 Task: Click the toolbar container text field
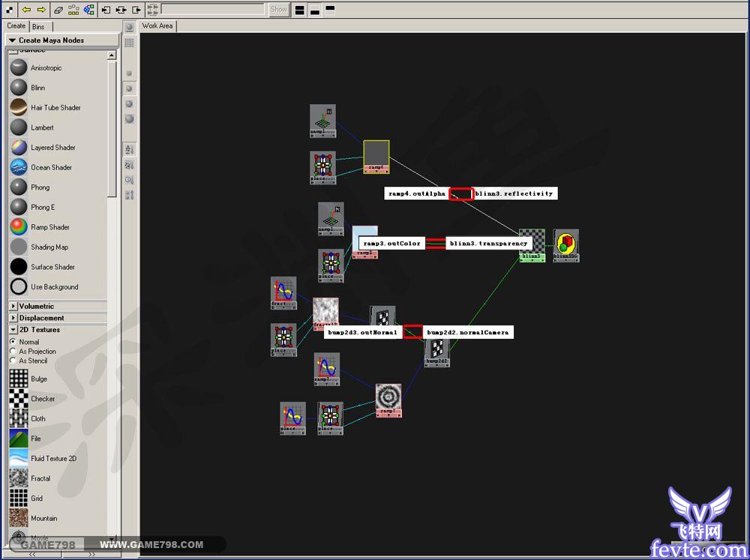coord(212,10)
